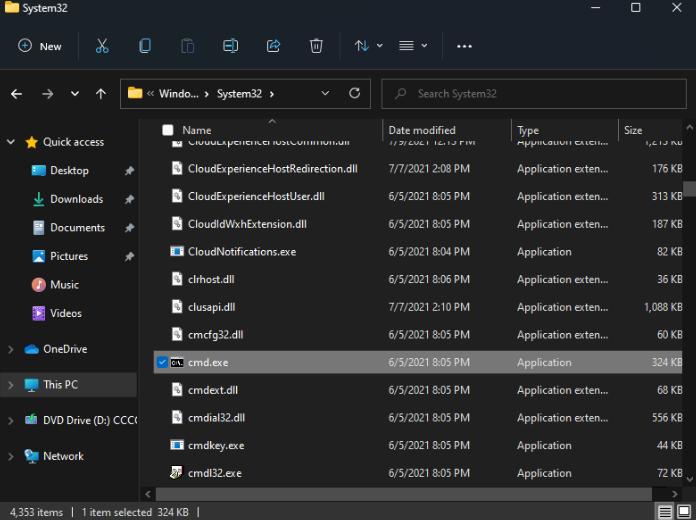The width and height of the screenshot is (696, 520).
Task: Open Downloads in Quick access
Action: [x=76, y=199]
